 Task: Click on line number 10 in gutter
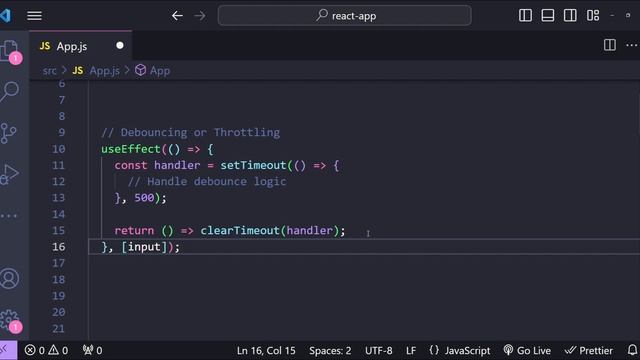click(x=58, y=149)
